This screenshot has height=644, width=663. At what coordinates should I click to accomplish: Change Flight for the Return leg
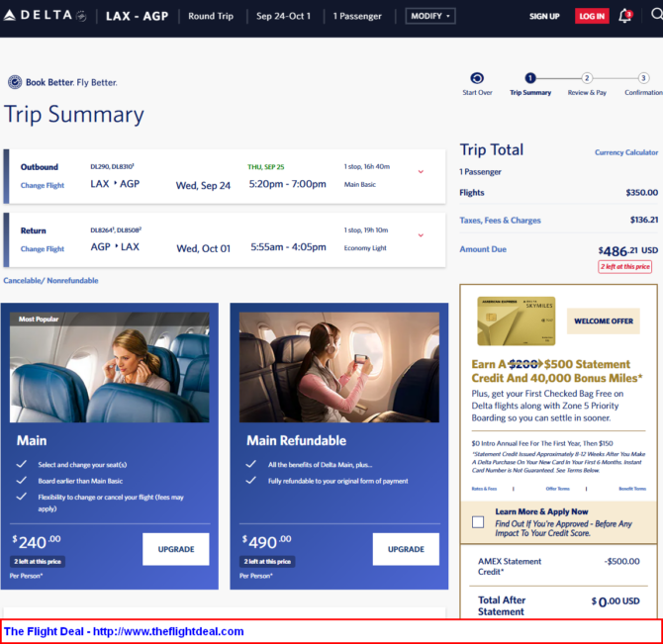coord(43,249)
